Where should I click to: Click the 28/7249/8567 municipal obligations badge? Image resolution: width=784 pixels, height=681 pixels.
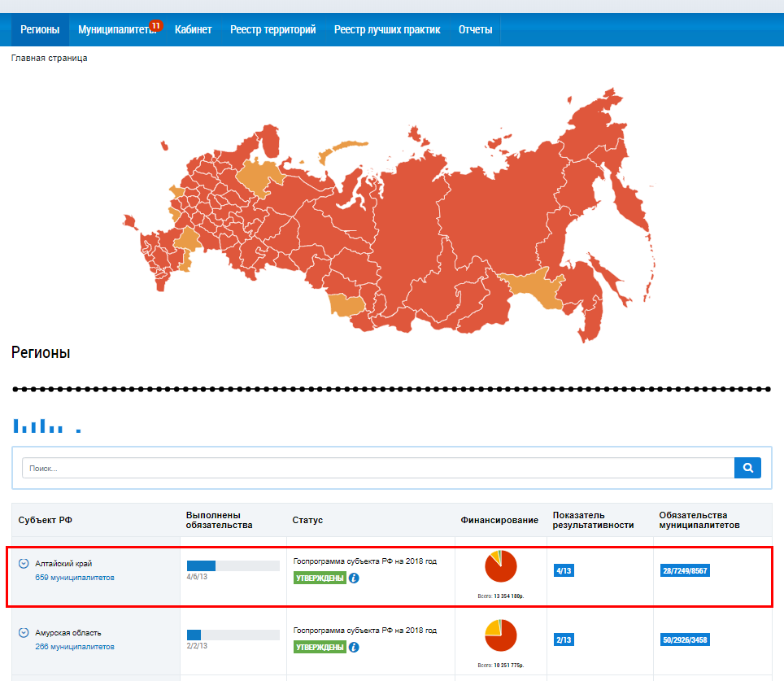click(685, 571)
